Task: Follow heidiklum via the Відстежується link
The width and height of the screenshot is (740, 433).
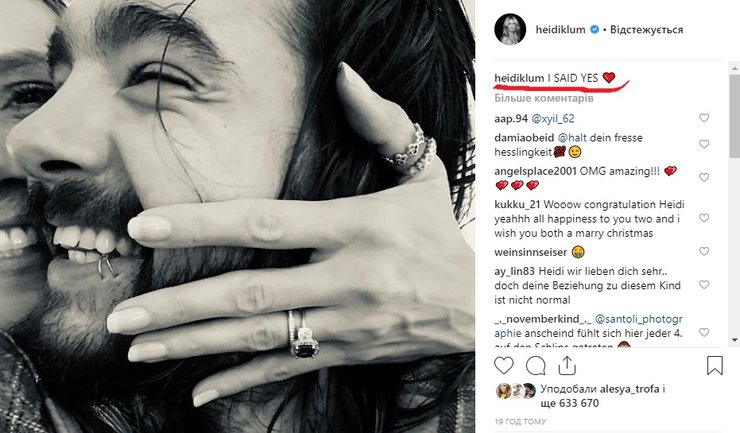Action: [643, 30]
